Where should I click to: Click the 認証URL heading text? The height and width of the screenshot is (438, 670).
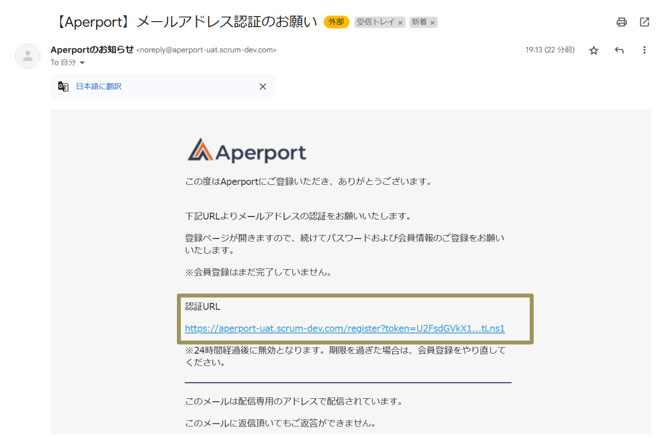(x=203, y=306)
